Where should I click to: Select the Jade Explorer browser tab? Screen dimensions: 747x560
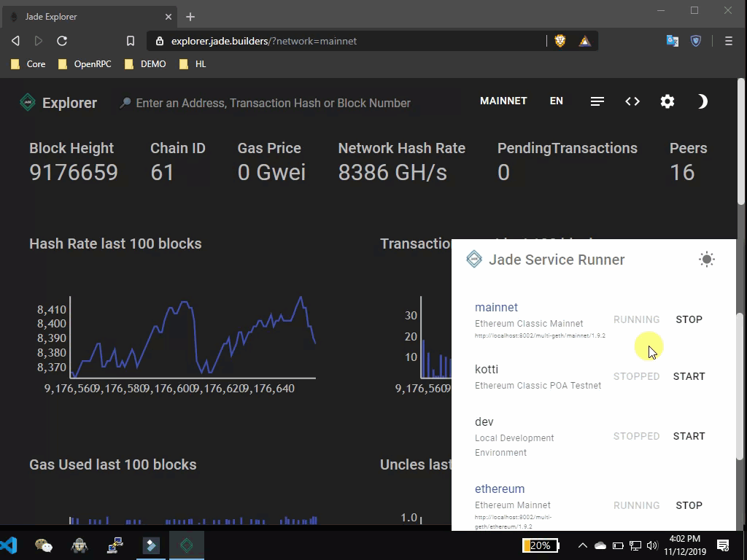(x=90, y=17)
